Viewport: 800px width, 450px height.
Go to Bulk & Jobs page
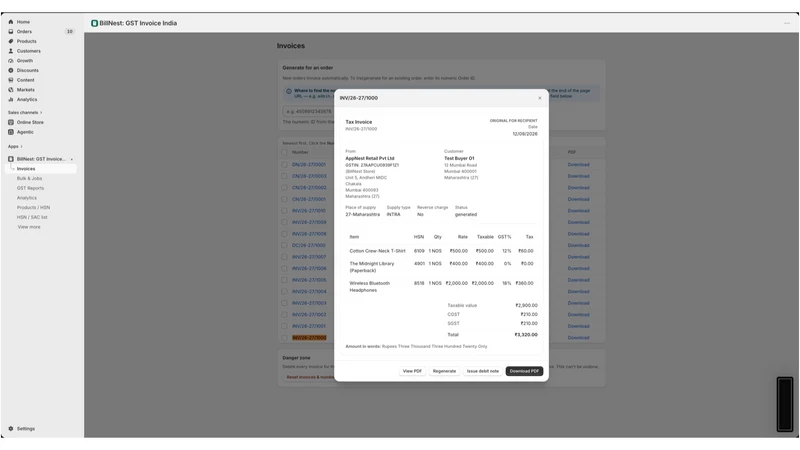tap(30, 179)
